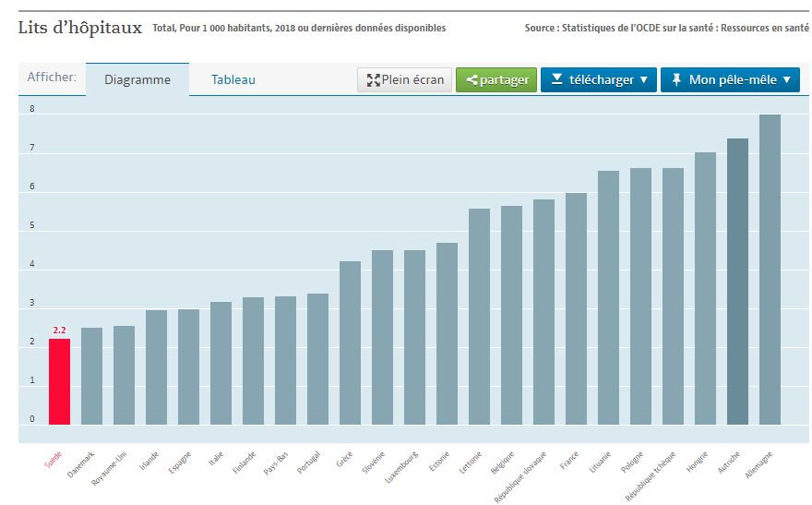
Task: Click the République tchèque axis label
Action: [x=651, y=476]
